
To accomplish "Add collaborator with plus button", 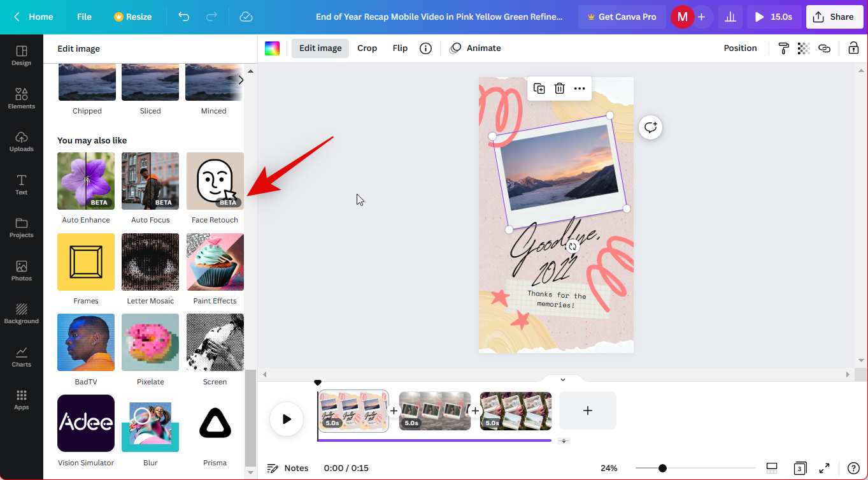I will [702, 17].
